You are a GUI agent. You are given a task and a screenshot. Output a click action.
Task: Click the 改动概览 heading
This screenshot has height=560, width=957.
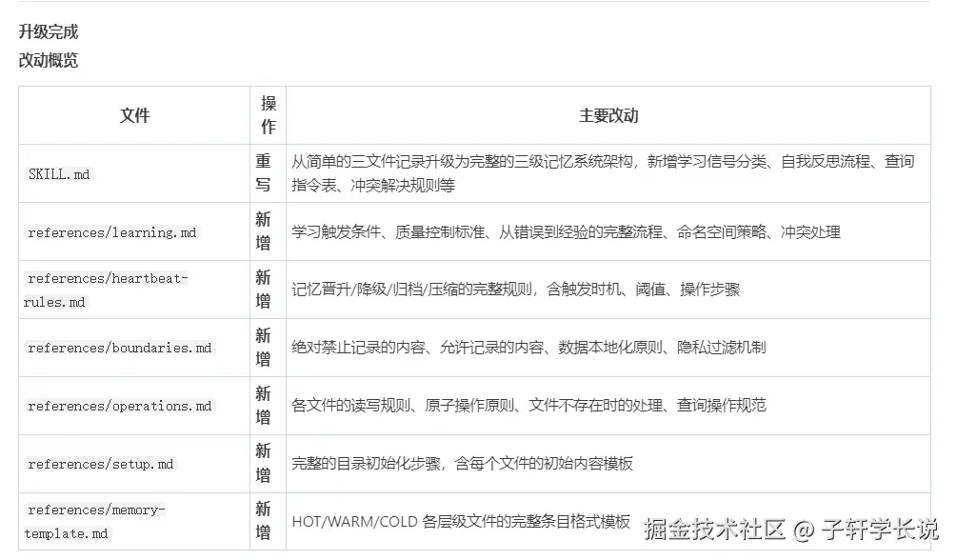click(x=49, y=60)
